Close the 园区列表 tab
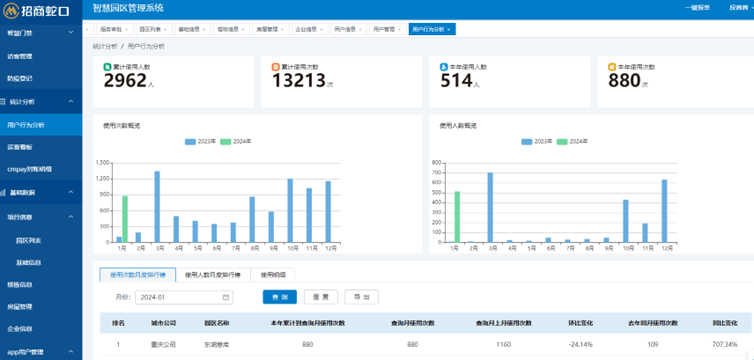Viewport: 754px width, 360px height. tap(165, 29)
